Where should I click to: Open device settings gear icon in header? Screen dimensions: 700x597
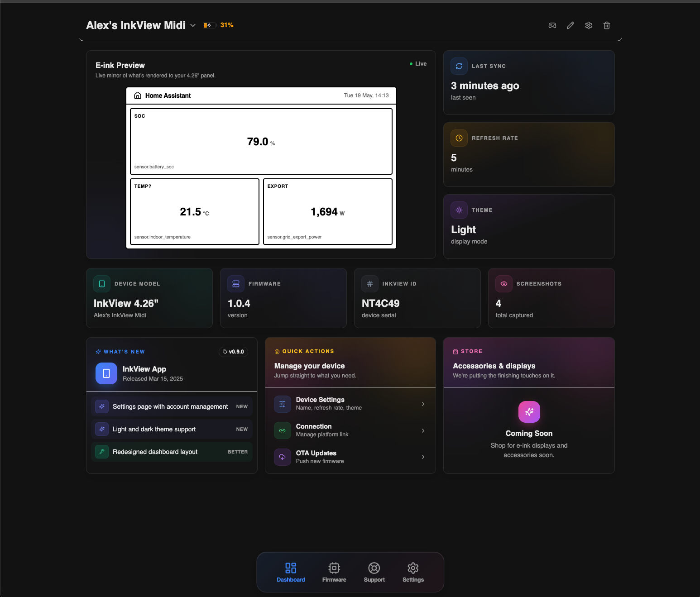(589, 25)
